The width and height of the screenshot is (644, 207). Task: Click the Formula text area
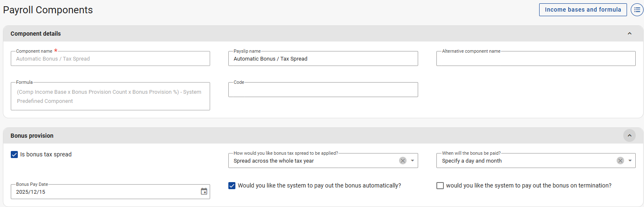(x=110, y=97)
